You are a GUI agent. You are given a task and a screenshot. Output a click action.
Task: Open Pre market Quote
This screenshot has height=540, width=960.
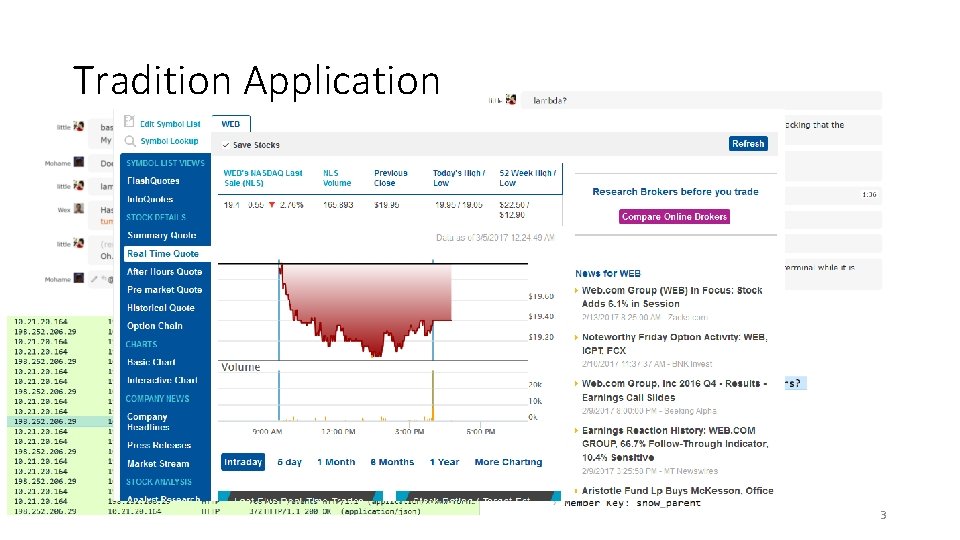click(x=164, y=290)
